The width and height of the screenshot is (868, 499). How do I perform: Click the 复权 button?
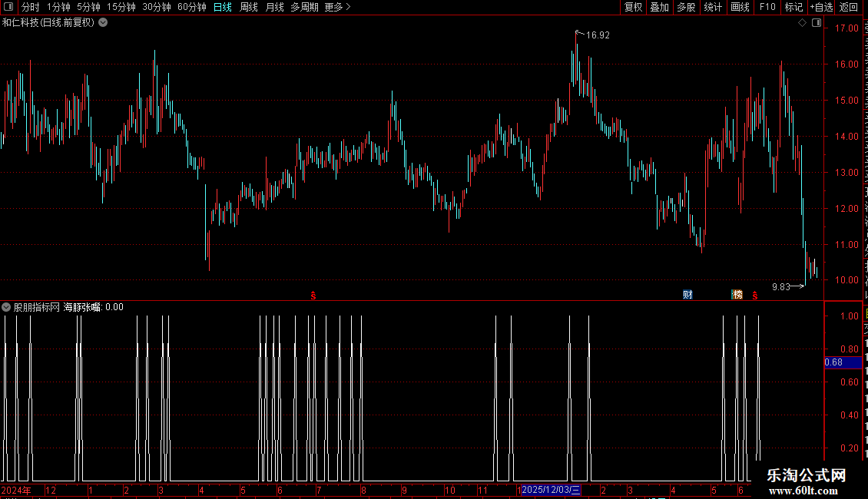pos(633,7)
